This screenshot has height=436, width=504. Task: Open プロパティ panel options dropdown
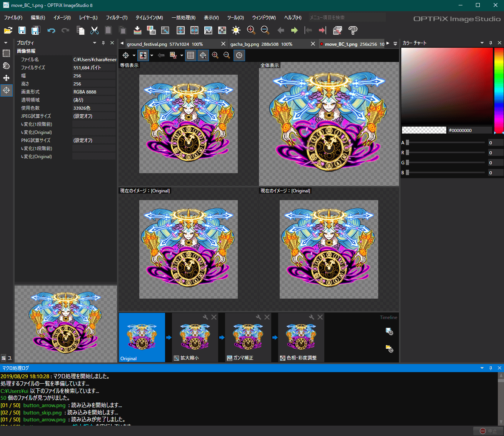tap(95, 43)
